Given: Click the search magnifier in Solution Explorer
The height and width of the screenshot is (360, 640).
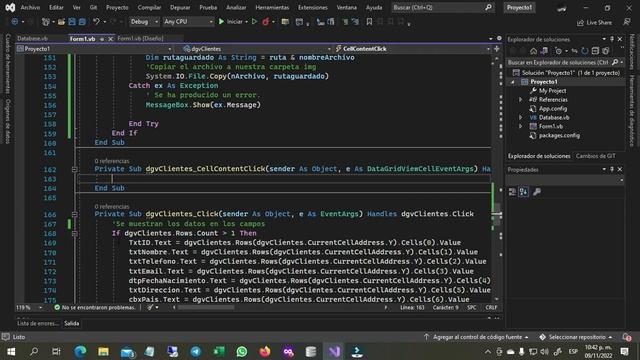Looking at the screenshot, I should [x=615, y=62].
